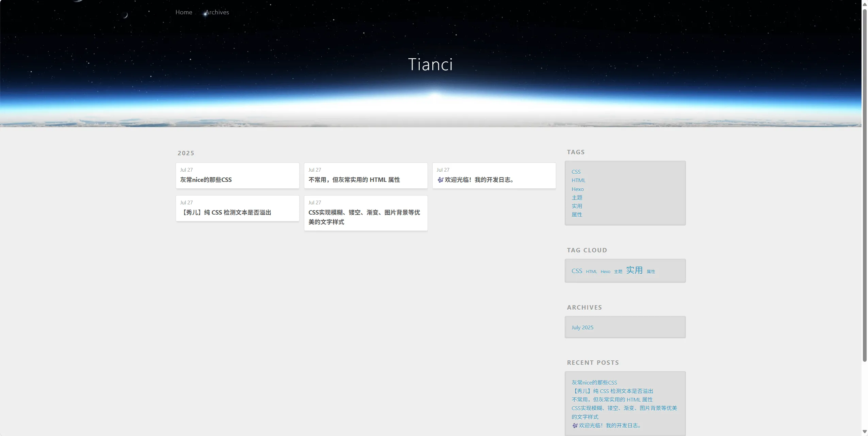Click the scrollbar up arrow
868x436 pixels.
(865, 4)
